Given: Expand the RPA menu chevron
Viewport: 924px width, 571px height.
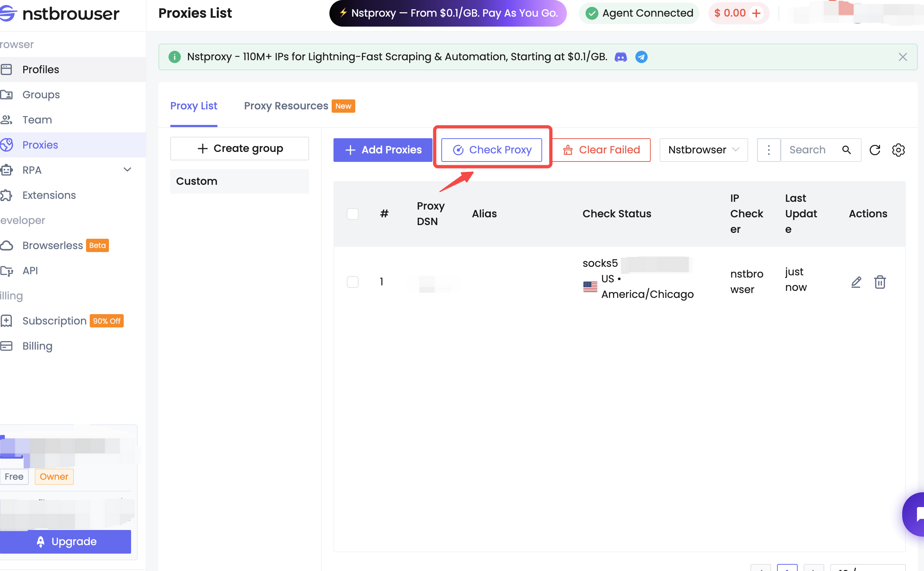Looking at the screenshot, I should tap(127, 170).
